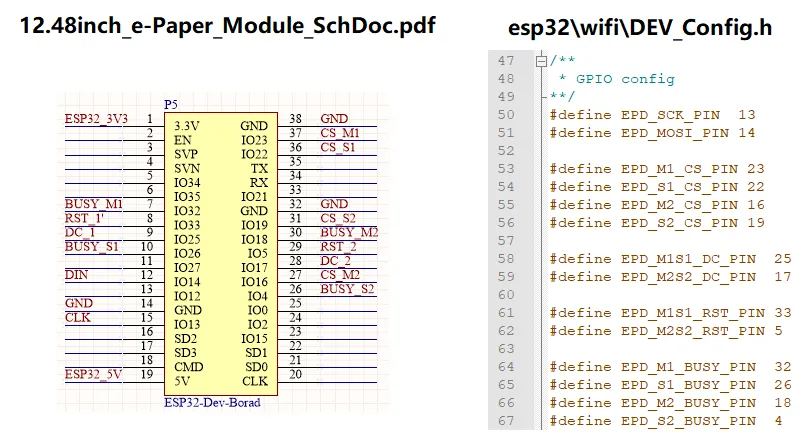Click the EPD_S2_BUSY_PIN 4 define line
Image resolution: width=806 pixels, height=443 pixels.
pos(666,421)
